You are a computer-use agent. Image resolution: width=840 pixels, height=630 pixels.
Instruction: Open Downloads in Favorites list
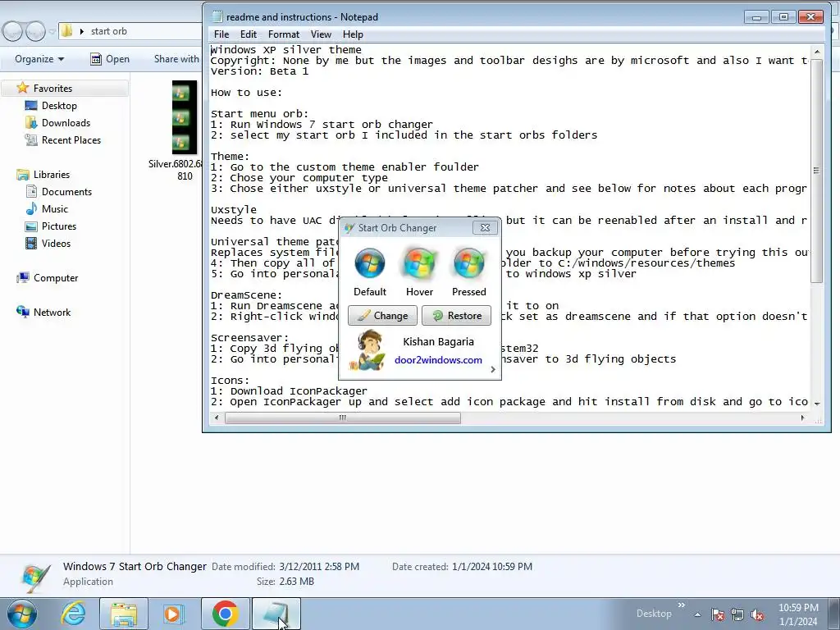click(x=66, y=123)
